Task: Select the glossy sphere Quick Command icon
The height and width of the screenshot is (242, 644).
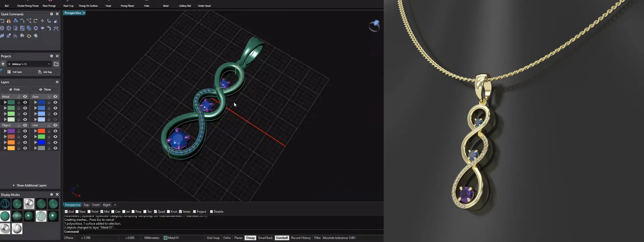Action: (36, 36)
